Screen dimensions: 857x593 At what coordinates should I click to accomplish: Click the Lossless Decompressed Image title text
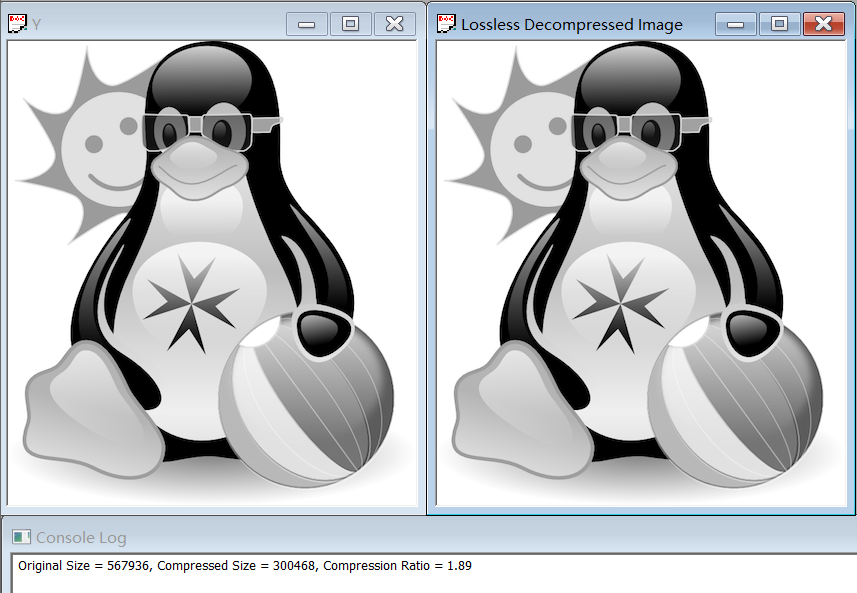(x=572, y=25)
